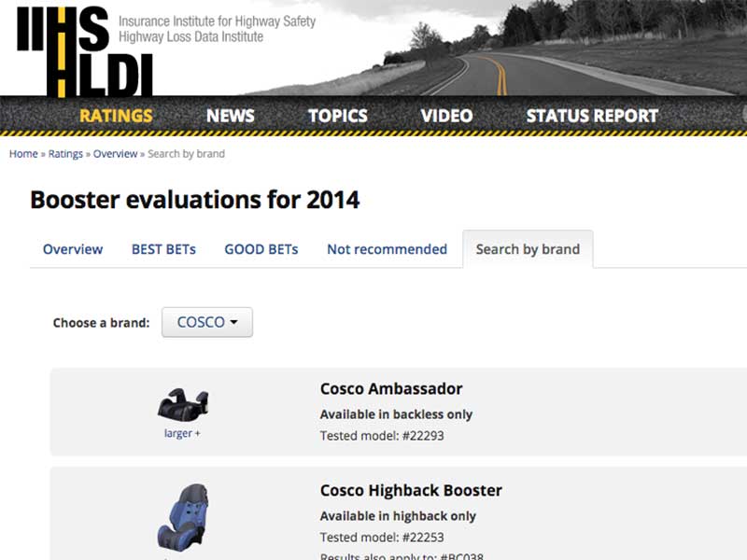Click the Cosco Ambassador booster thumbnail
The width and height of the screenshot is (747, 560).
[x=183, y=405]
